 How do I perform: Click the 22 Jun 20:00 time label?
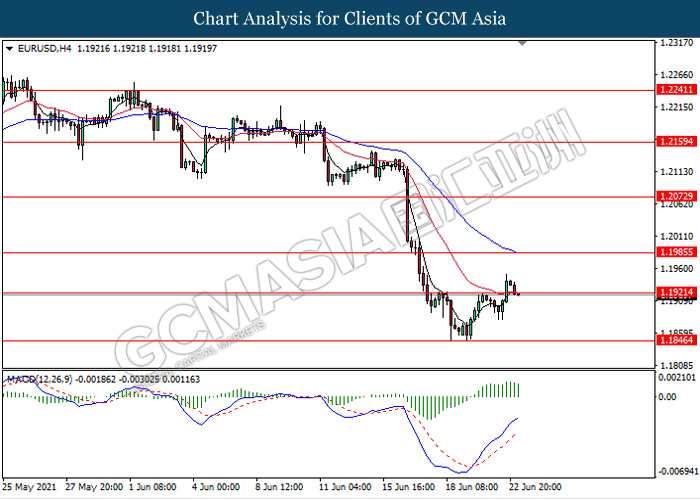(535, 487)
